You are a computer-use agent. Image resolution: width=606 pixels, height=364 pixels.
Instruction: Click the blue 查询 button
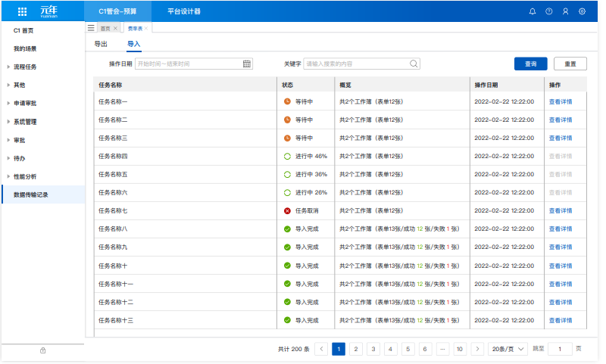[x=530, y=64]
